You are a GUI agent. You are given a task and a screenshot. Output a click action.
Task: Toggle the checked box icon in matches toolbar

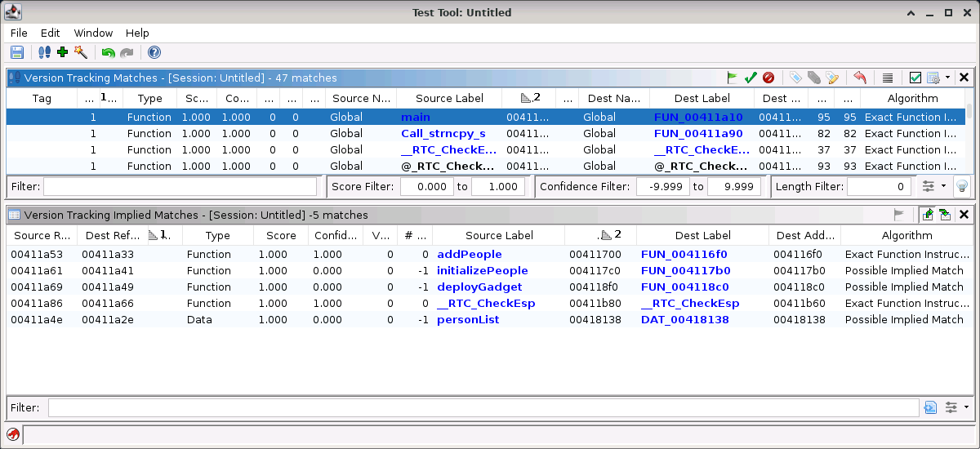[x=915, y=78]
